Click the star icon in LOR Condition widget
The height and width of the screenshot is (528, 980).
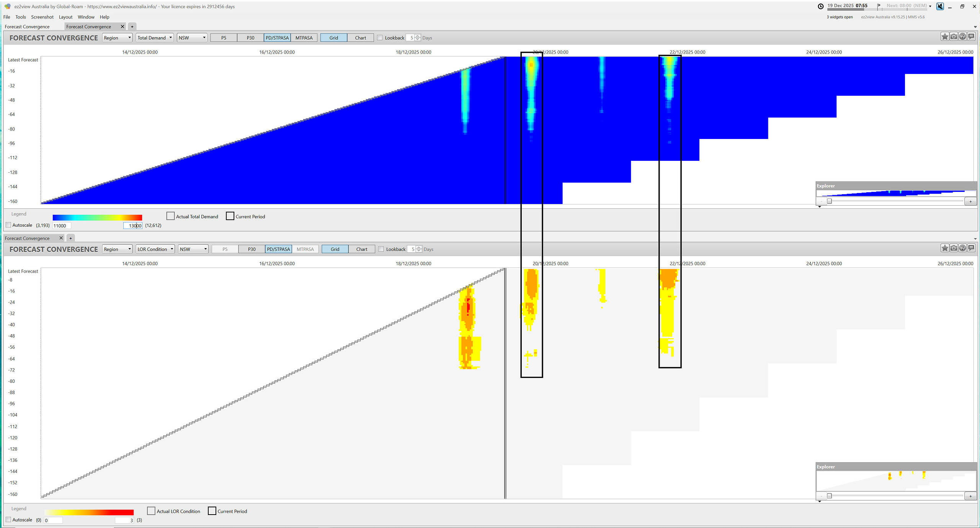945,248
